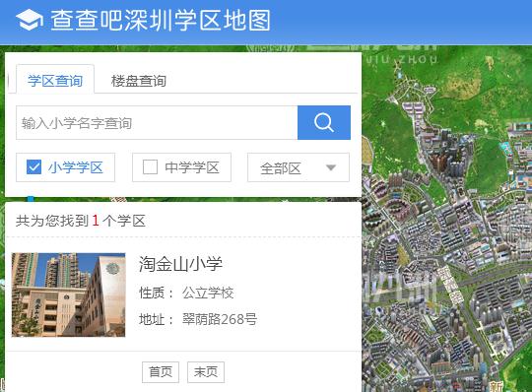Click the result count text 共为您找到1个学区

tap(81, 221)
